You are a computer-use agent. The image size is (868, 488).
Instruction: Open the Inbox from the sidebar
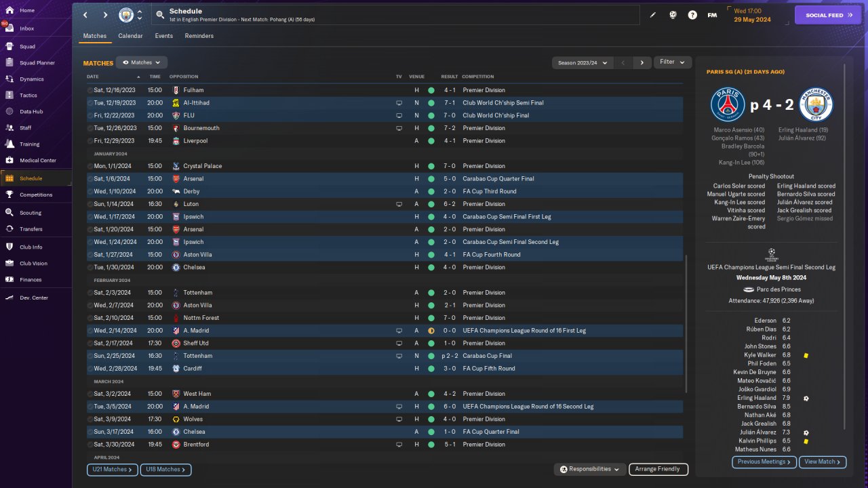tap(27, 28)
